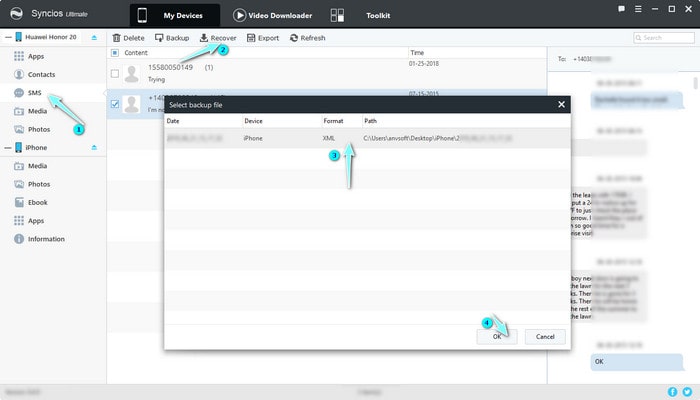Eject the Huawei Honor 20 device
Image resolution: width=700 pixels, height=400 pixels.
(94, 37)
